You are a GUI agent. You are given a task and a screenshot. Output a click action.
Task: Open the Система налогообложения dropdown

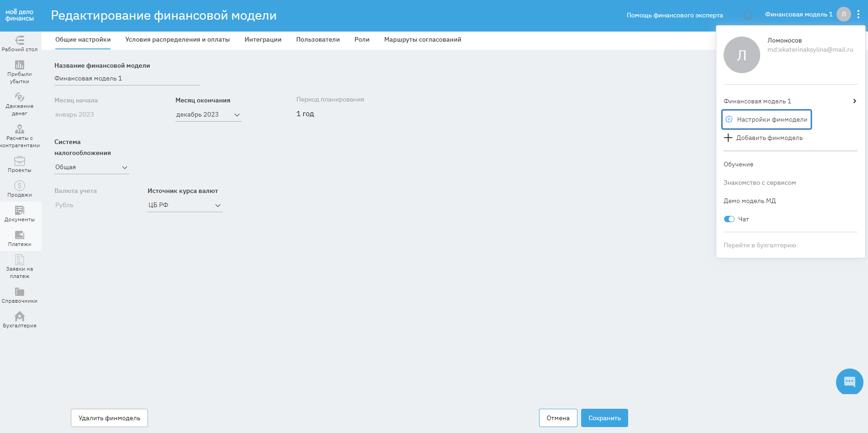[92, 167]
